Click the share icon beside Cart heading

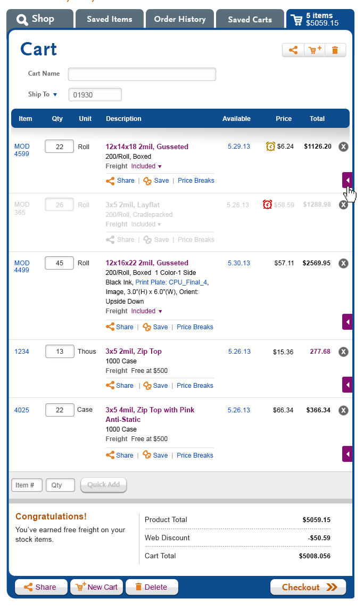point(293,50)
